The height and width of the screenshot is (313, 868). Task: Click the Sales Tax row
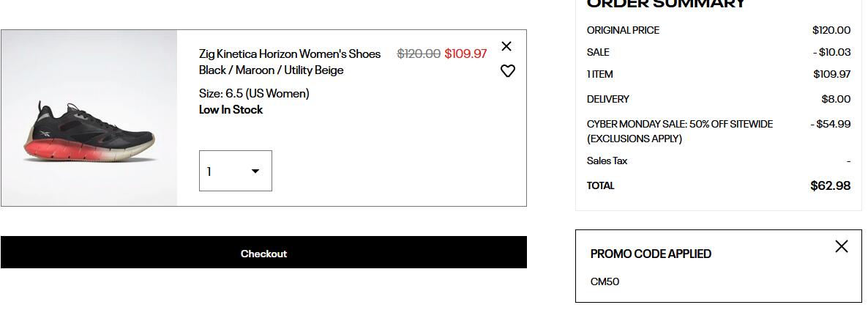tap(719, 161)
